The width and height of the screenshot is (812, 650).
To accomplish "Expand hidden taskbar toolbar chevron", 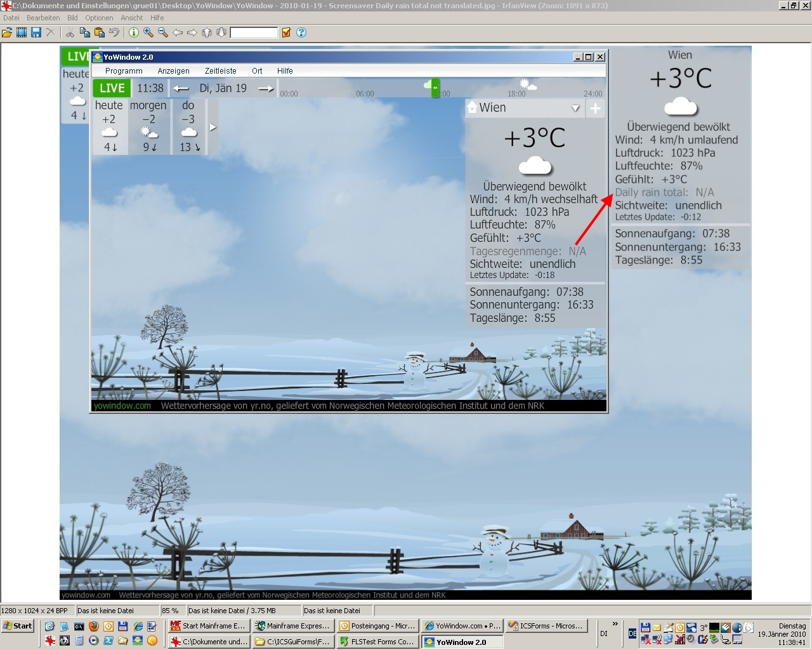I will pyautogui.click(x=615, y=625).
